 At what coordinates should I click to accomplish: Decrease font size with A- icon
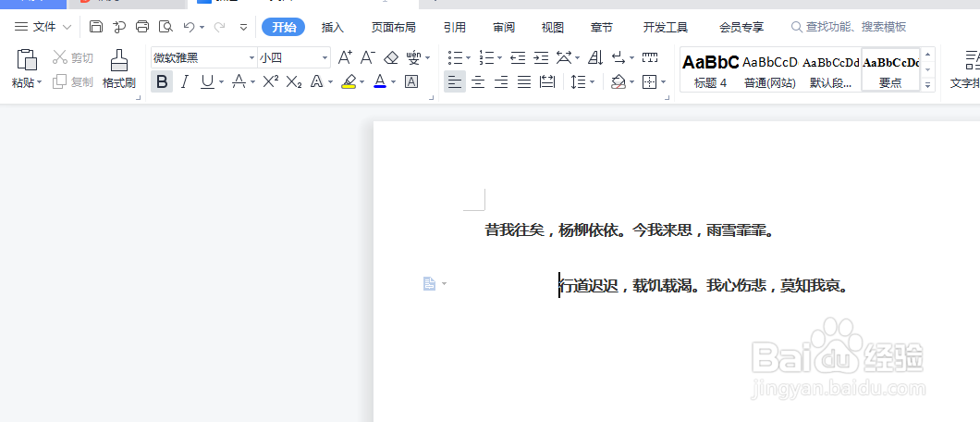(x=368, y=58)
